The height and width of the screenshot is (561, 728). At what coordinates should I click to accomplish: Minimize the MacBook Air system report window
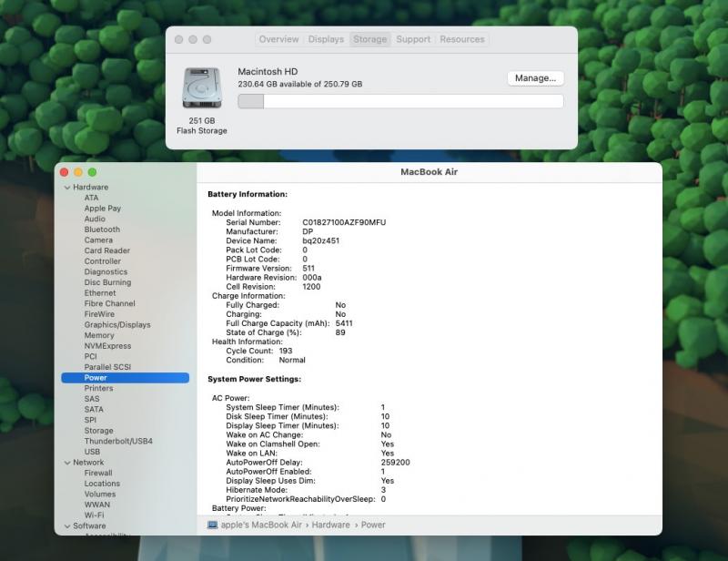(x=78, y=172)
